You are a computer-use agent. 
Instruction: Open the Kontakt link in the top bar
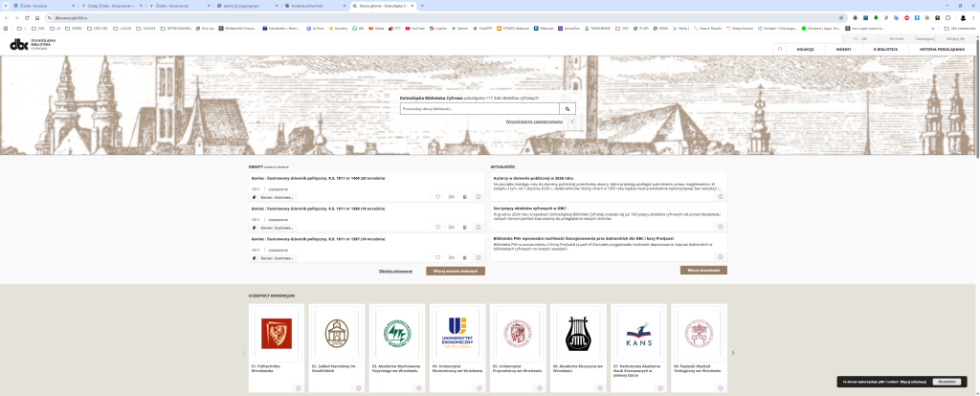[896, 38]
